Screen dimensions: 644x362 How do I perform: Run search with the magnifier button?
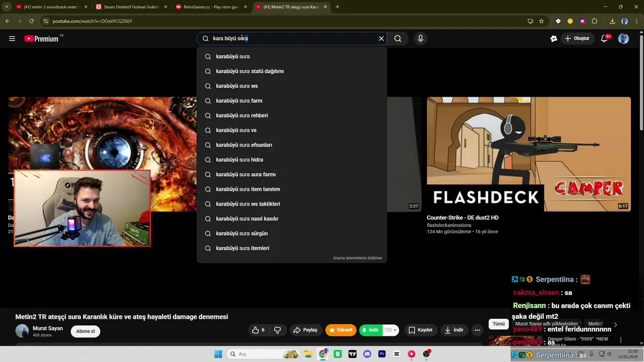point(397,39)
